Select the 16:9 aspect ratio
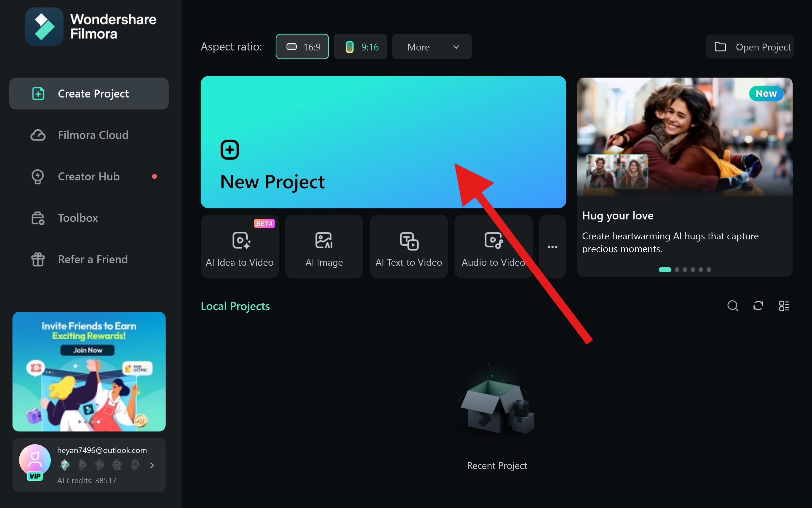812x508 pixels. click(302, 47)
